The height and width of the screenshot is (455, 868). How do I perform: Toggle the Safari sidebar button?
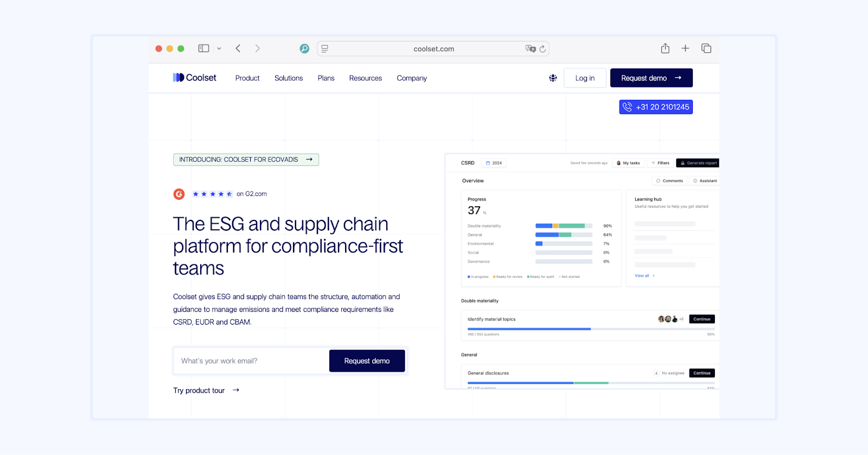(203, 48)
